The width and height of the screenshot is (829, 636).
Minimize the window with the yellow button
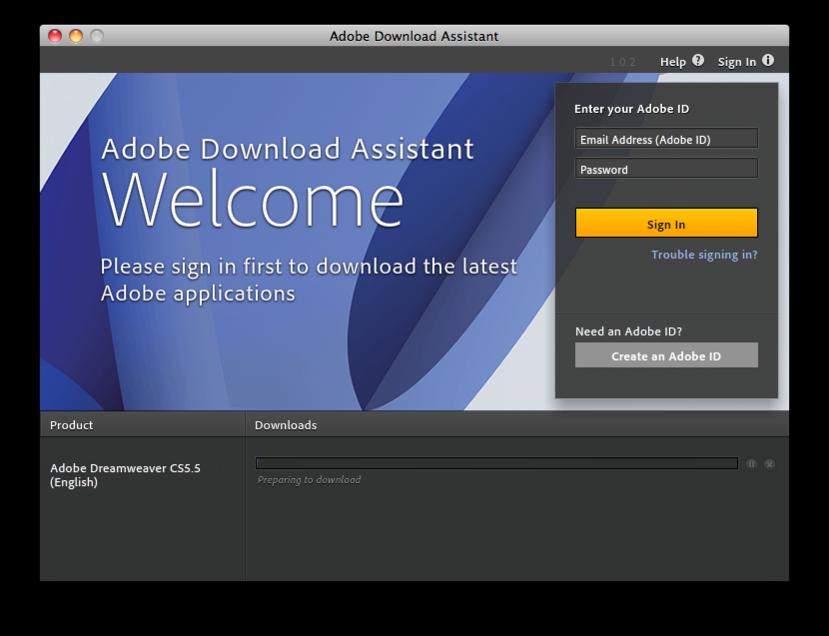pos(76,36)
